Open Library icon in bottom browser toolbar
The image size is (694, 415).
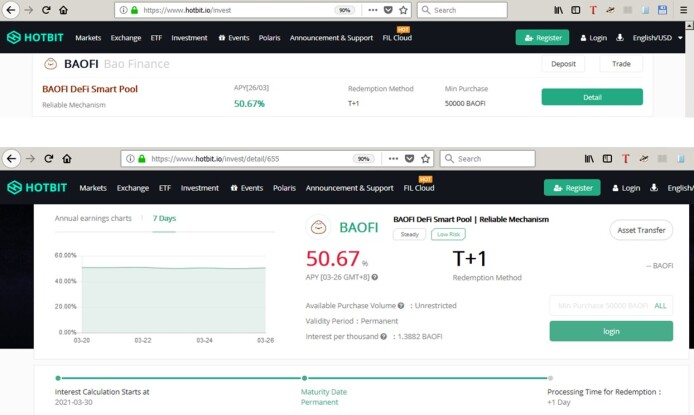pos(589,158)
